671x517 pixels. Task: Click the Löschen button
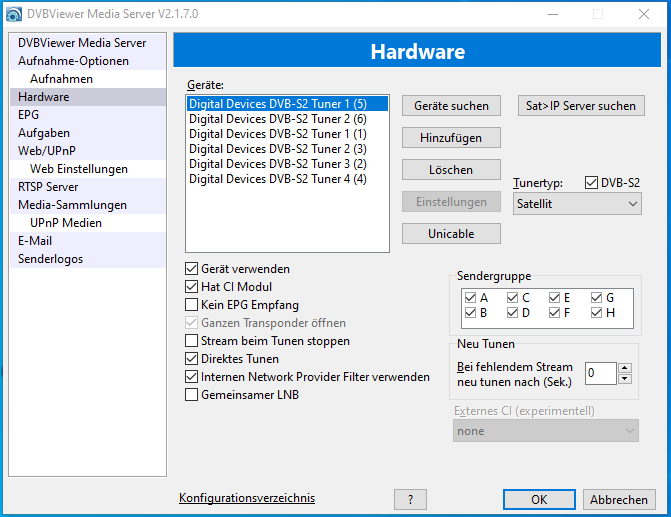pos(451,170)
